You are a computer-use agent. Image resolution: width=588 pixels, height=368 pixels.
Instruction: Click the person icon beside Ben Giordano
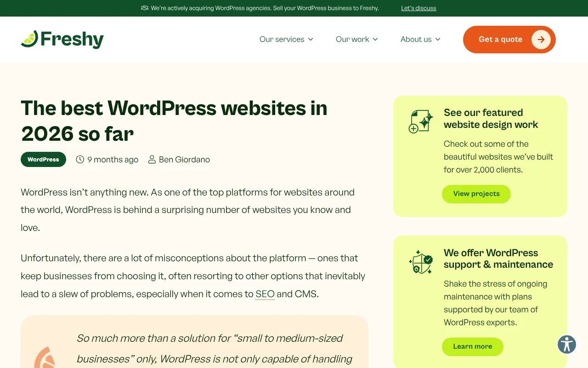click(152, 159)
